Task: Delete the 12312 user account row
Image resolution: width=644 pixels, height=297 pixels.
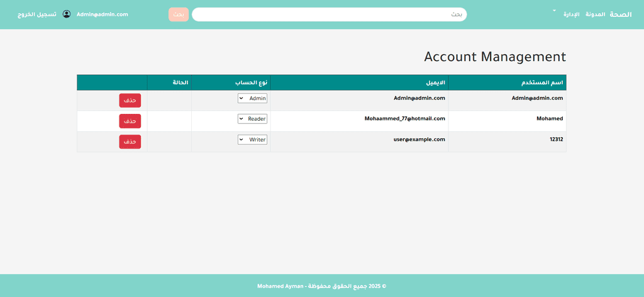Action: pyautogui.click(x=130, y=142)
